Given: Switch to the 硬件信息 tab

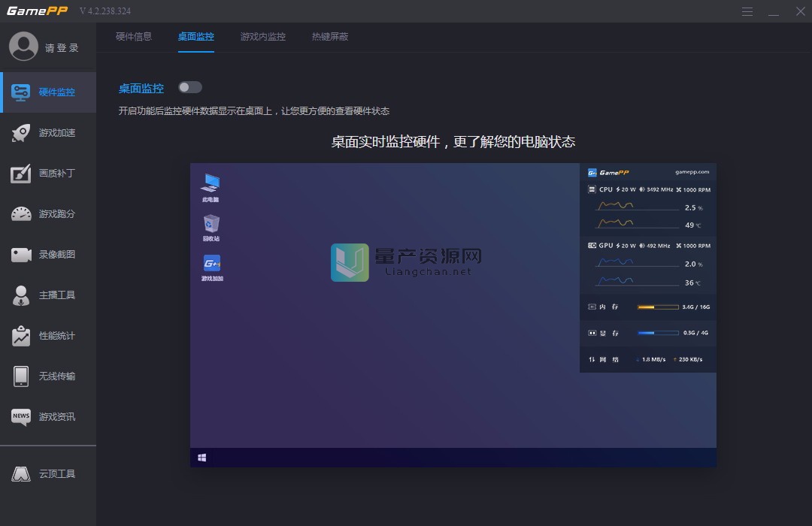Looking at the screenshot, I should (x=134, y=37).
